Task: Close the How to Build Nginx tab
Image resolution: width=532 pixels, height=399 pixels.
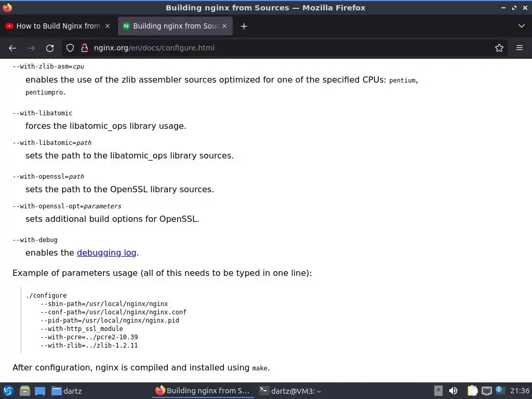Action: click(108, 26)
